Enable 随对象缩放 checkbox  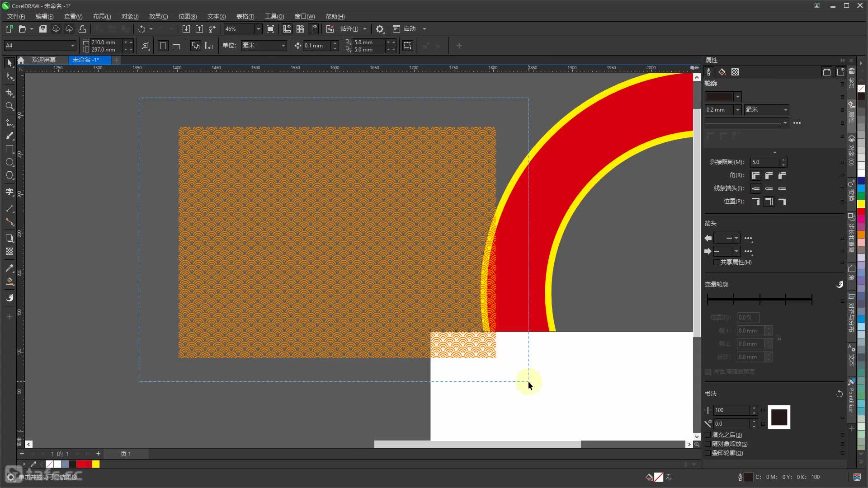[708, 444]
